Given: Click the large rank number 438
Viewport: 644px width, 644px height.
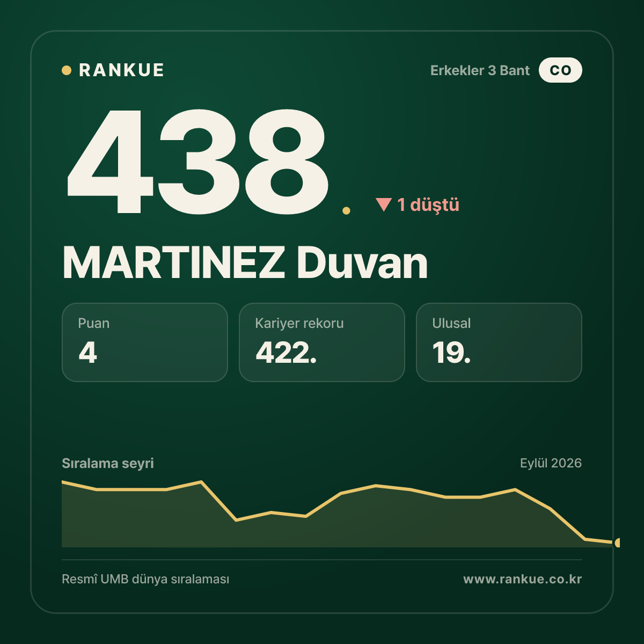Looking at the screenshot, I should pos(197,161).
